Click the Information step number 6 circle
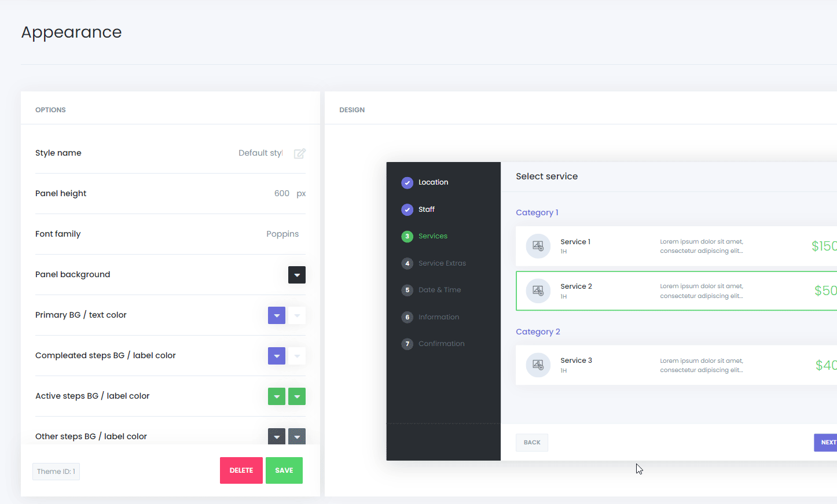Viewport: 837px width, 504px height. [408, 317]
